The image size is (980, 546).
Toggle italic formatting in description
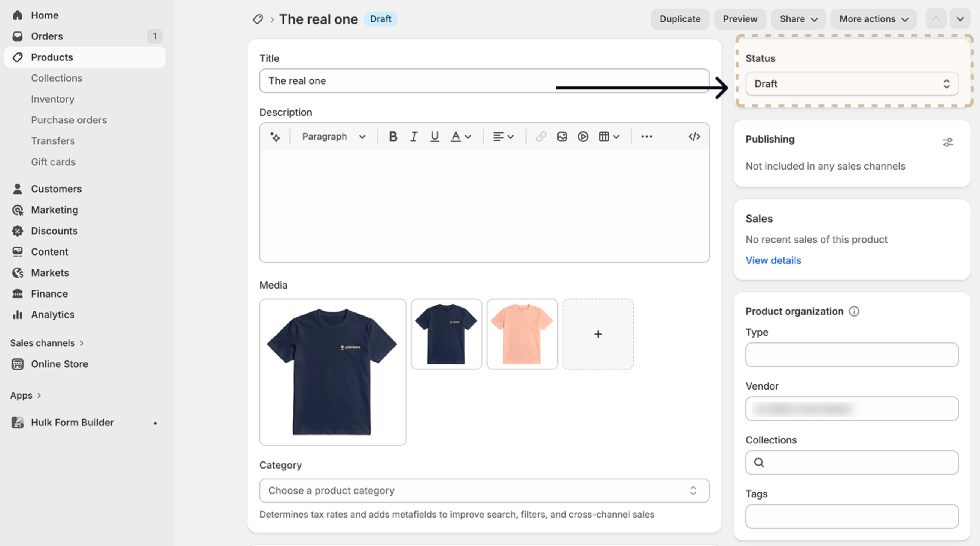[414, 137]
